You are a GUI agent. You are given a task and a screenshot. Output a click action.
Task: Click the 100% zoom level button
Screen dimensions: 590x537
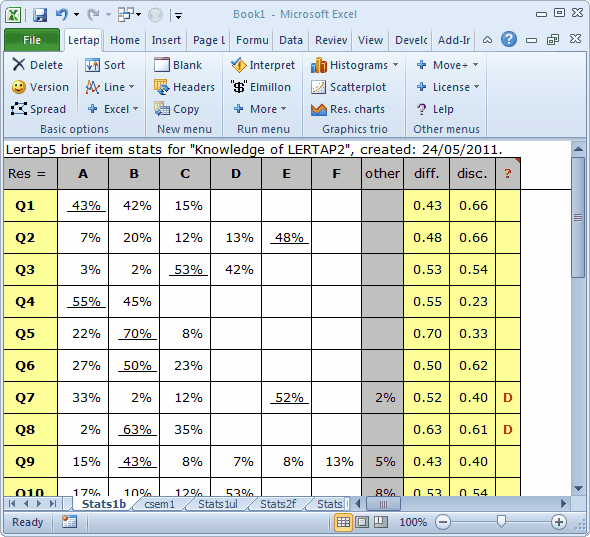pyautogui.click(x=413, y=522)
